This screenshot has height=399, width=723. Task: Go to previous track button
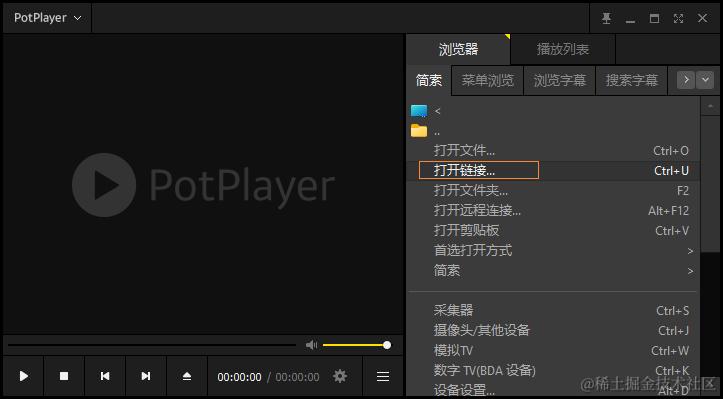click(105, 376)
